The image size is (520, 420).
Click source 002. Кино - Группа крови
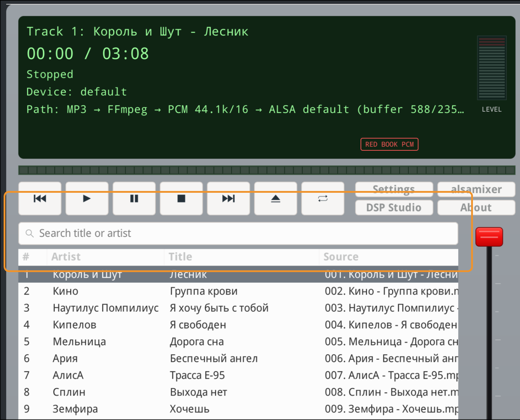(392, 291)
